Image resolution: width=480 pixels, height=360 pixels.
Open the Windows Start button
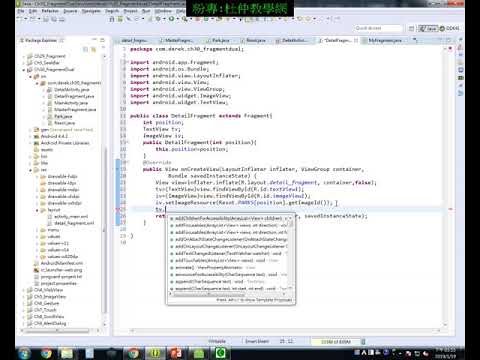(x=24, y=353)
